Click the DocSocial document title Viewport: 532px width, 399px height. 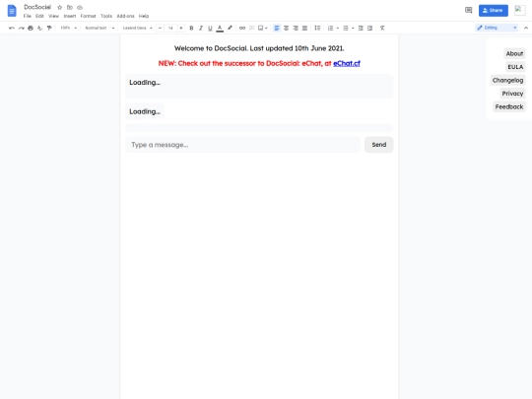pos(37,7)
